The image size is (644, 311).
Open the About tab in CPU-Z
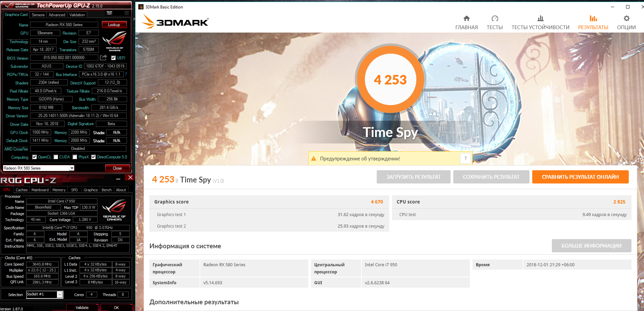121,190
